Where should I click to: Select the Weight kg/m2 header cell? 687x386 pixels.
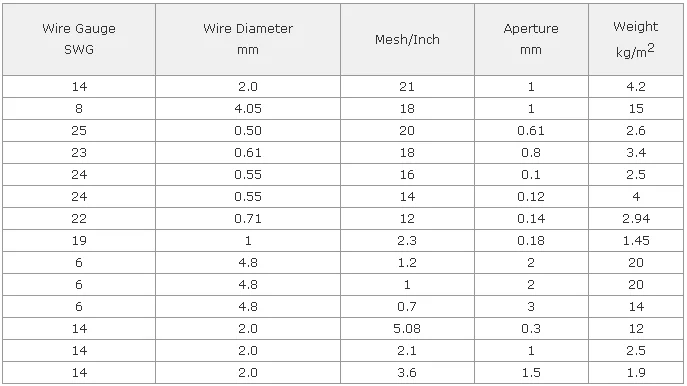(636, 39)
